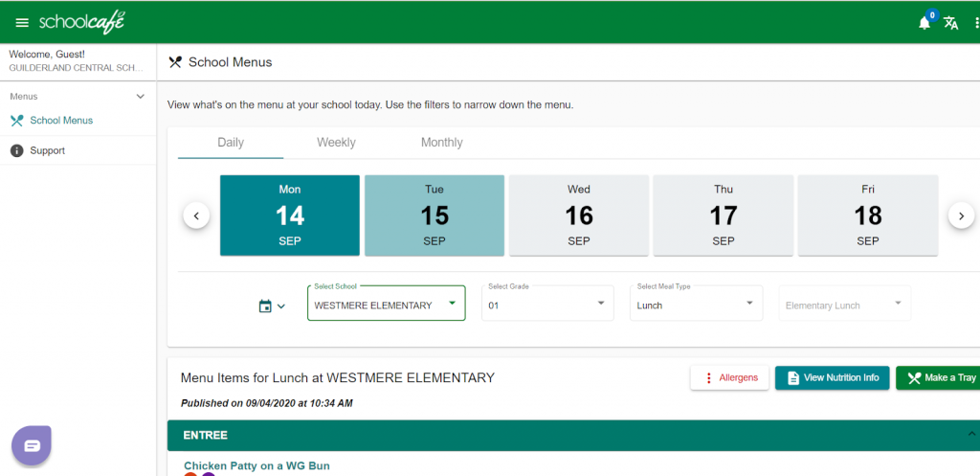This screenshot has height=476, width=980.
Task: Switch to the Daily tab
Action: pyautogui.click(x=231, y=143)
